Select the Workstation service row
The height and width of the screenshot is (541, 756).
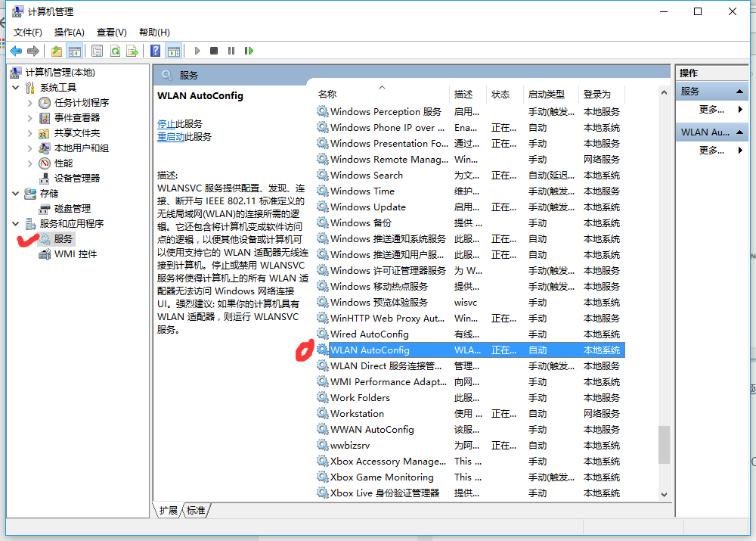(470, 414)
